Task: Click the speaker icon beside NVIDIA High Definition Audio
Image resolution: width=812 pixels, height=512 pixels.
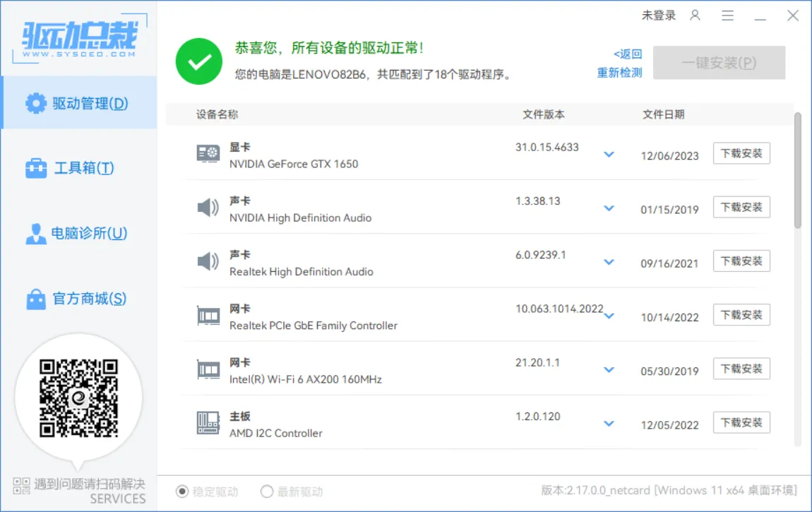Action: (208, 208)
